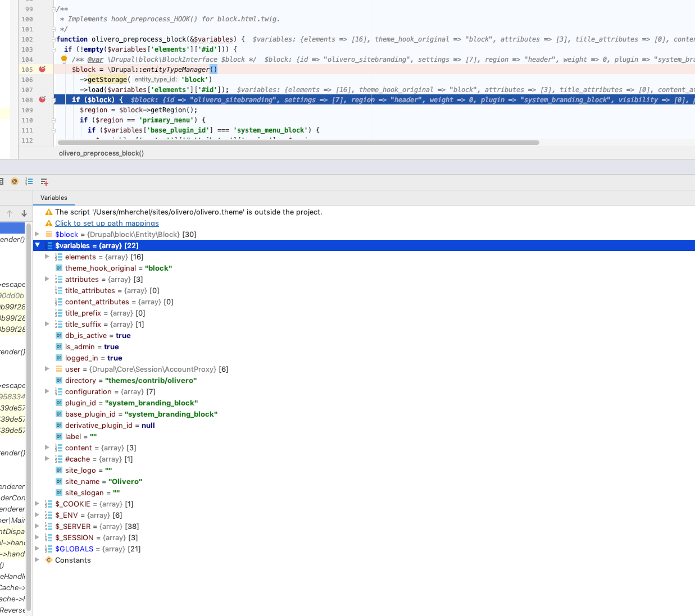Click the Add to Watches icon
The height and width of the screenshot is (616, 695).
[x=44, y=182]
